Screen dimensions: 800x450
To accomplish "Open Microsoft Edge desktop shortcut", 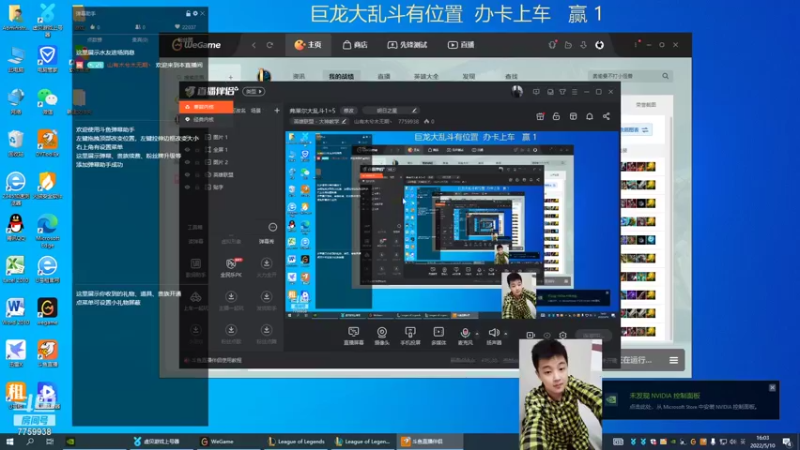I will tap(47, 231).
